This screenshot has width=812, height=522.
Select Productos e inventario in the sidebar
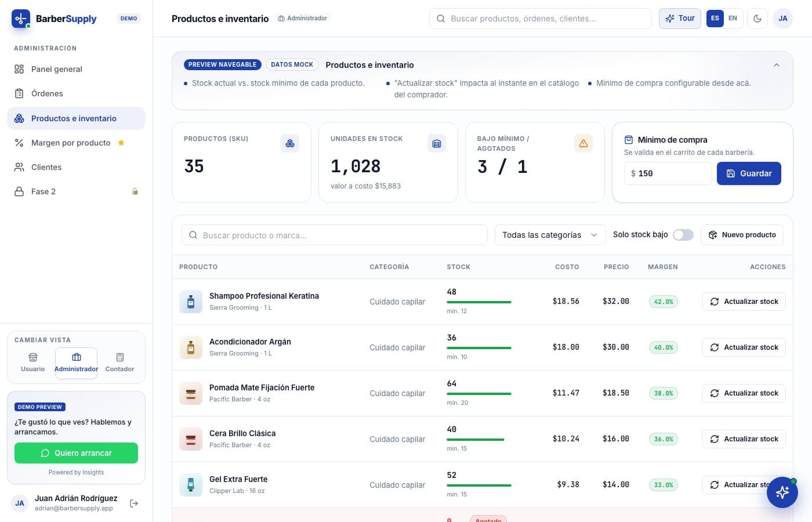pyautogui.click(x=76, y=118)
